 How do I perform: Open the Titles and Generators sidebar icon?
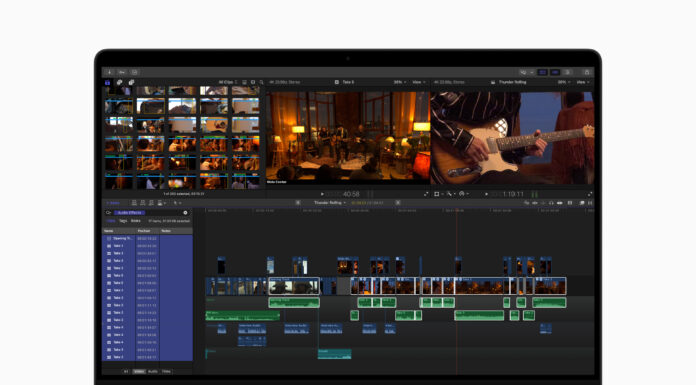click(131, 82)
